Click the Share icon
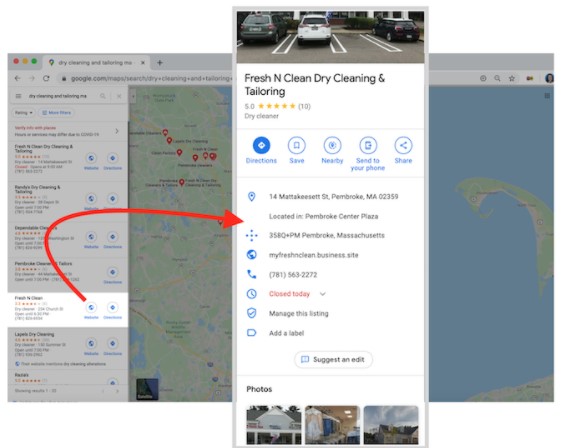 [403, 146]
